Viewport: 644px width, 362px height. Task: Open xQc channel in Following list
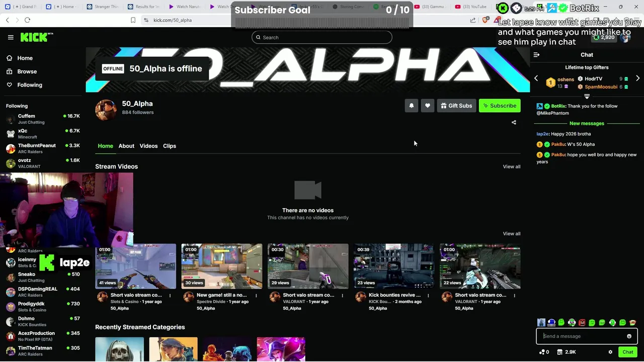click(x=43, y=133)
